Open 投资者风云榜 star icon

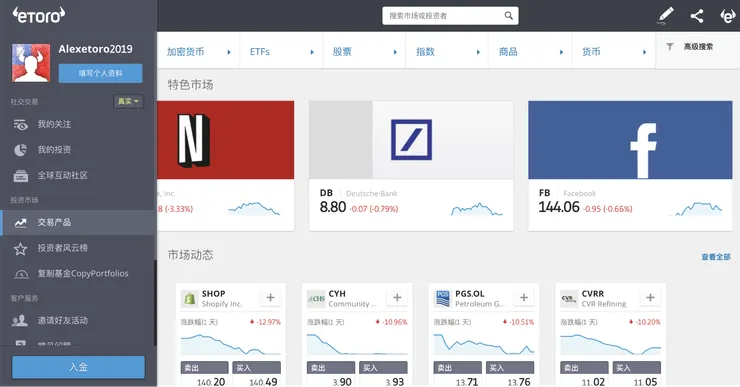tap(20, 249)
